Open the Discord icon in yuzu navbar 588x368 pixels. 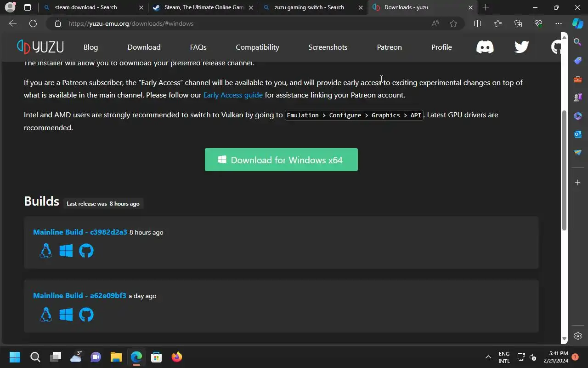(485, 47)
